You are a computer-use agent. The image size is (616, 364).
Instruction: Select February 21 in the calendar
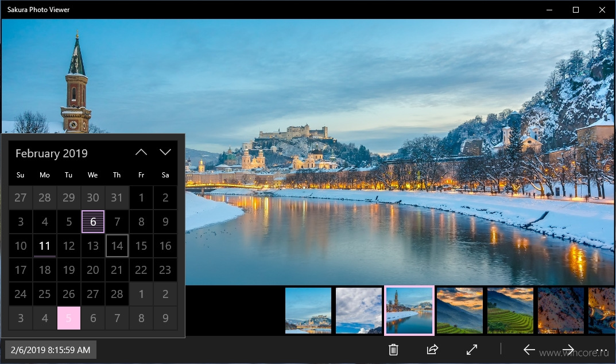(x=117, y=270)
